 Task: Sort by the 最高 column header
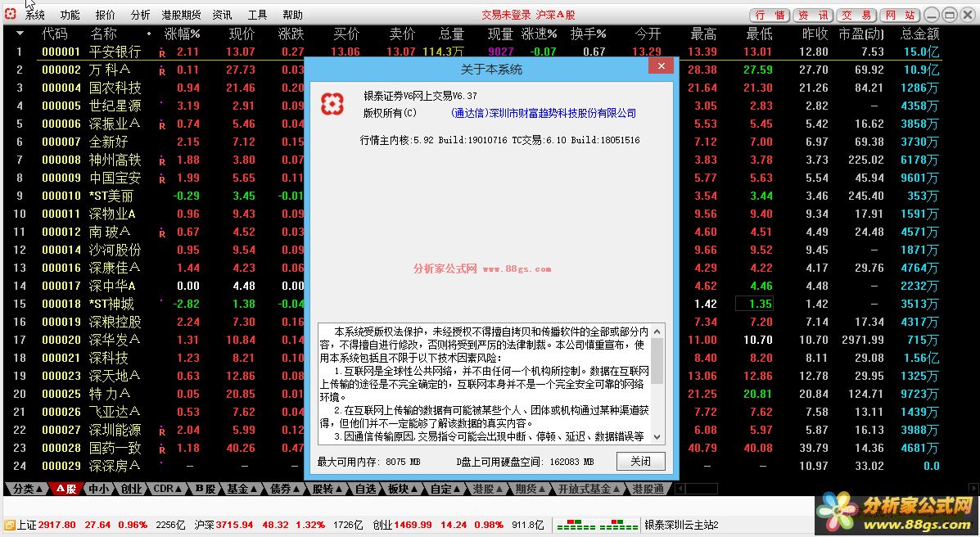(703, 34)
